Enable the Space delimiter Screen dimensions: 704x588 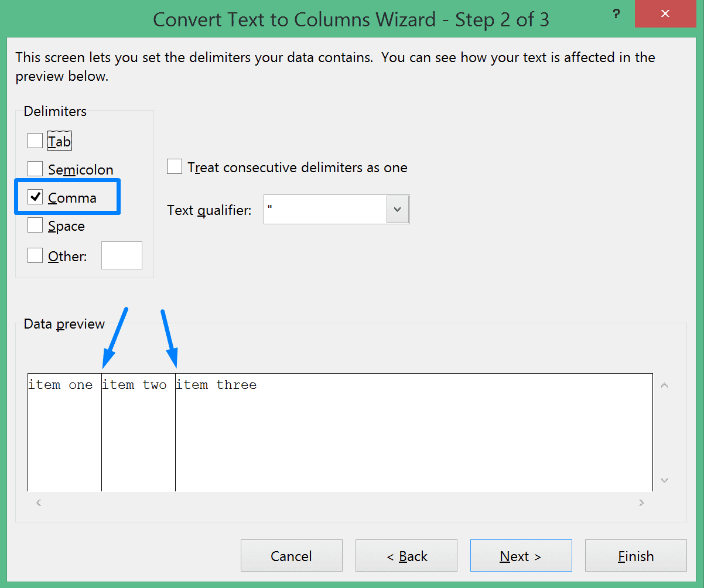[35, 225]
